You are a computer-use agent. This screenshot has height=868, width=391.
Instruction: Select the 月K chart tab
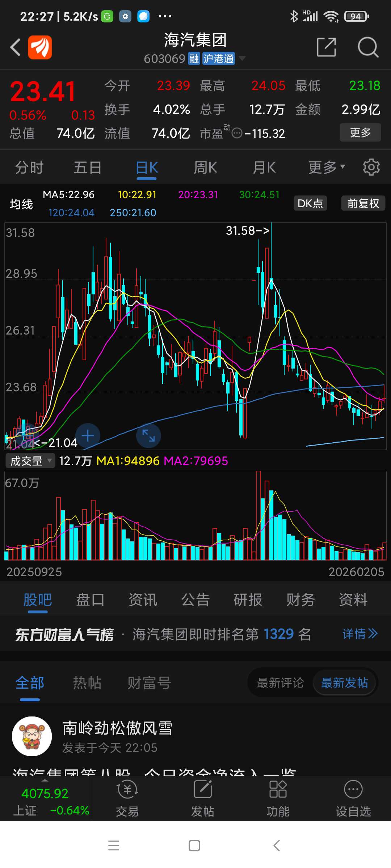tap(264, 167)
